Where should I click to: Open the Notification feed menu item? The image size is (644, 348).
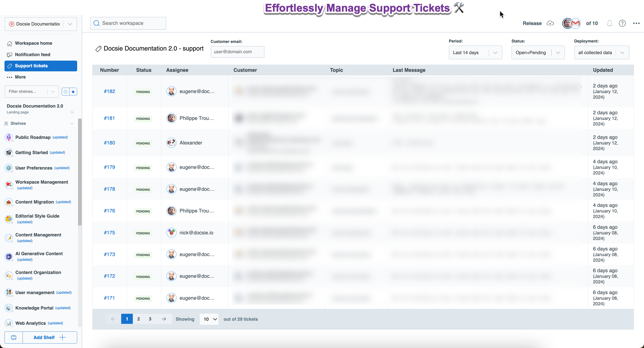point(32,55)
